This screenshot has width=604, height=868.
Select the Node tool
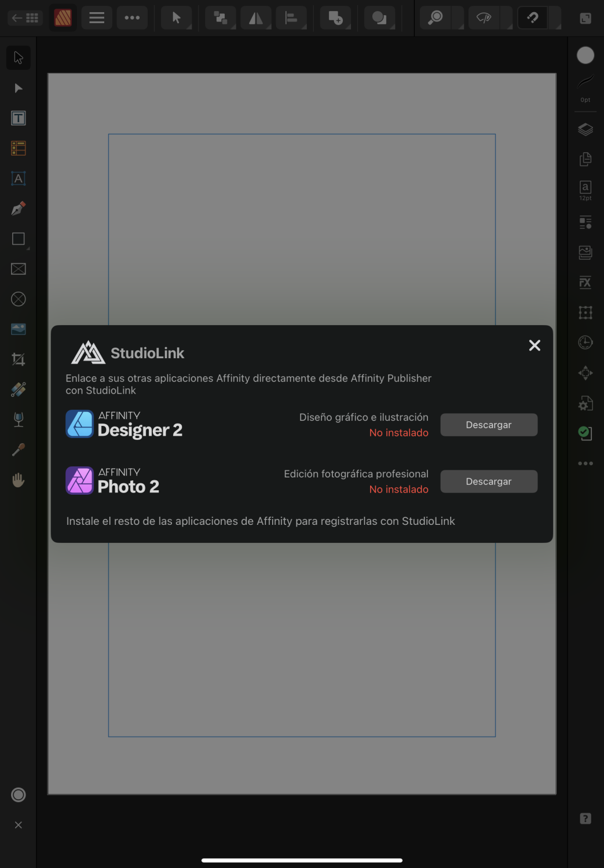(19, 88)
